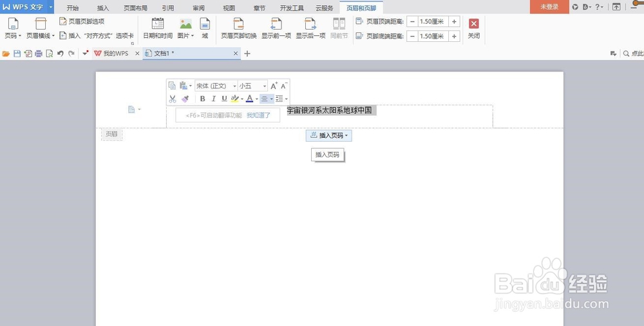Click the open folder icon in quick toolbar

click(6, 53)
